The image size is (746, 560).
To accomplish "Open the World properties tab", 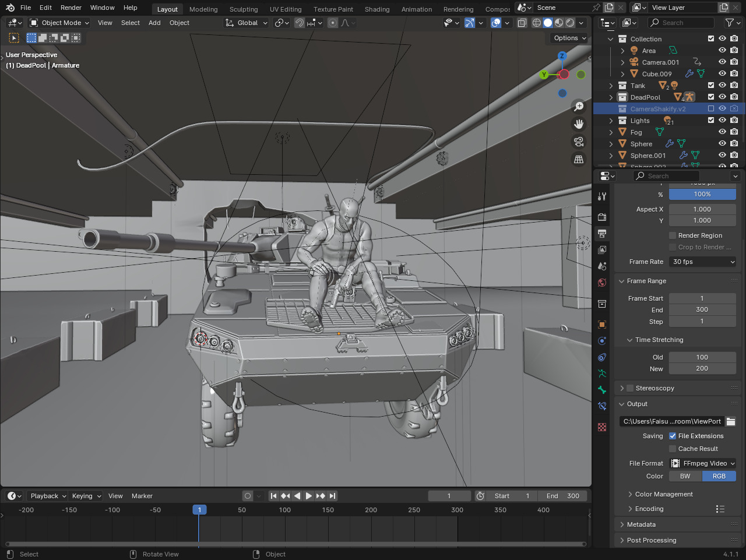I will (602, 283).
